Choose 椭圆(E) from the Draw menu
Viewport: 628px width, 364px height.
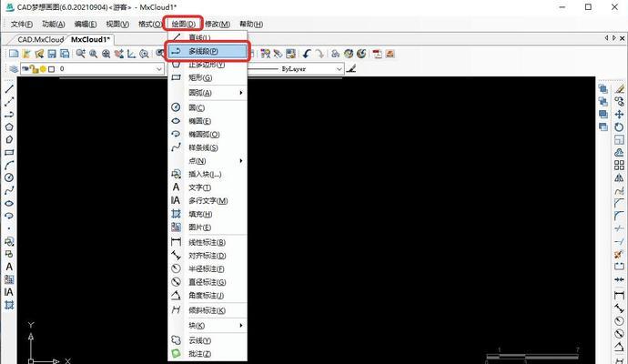(x=208, y=121)
